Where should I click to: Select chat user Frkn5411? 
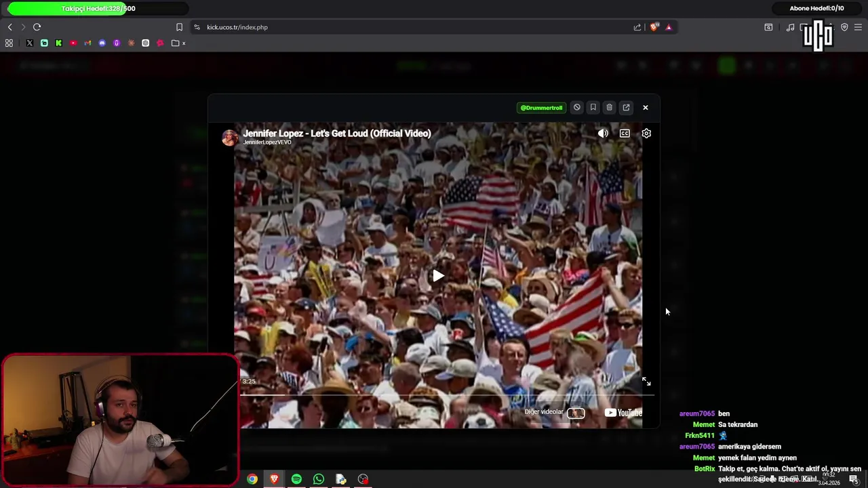click(x=700, y=435)
